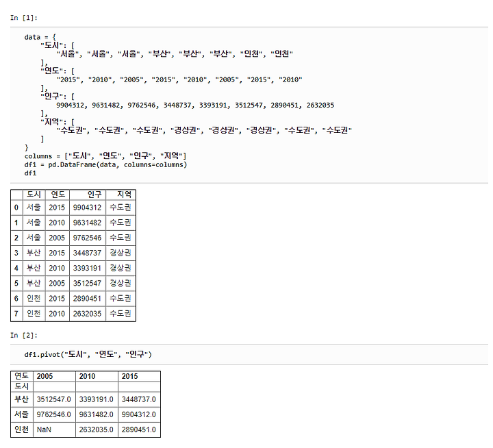The height and width of the screenshot is (448, 493).
Task: Click cell 9762546.0 in pivot table
Action: pyautogui.click(x=54, y=414)
